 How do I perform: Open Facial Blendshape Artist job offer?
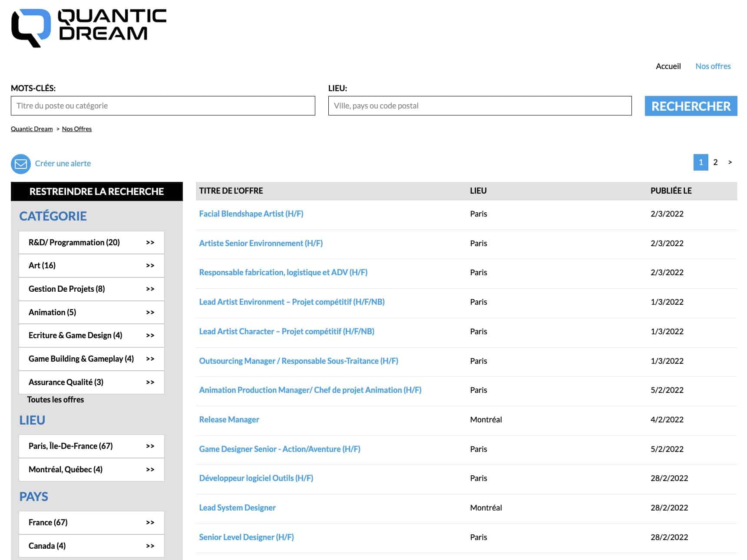point(251,214)
